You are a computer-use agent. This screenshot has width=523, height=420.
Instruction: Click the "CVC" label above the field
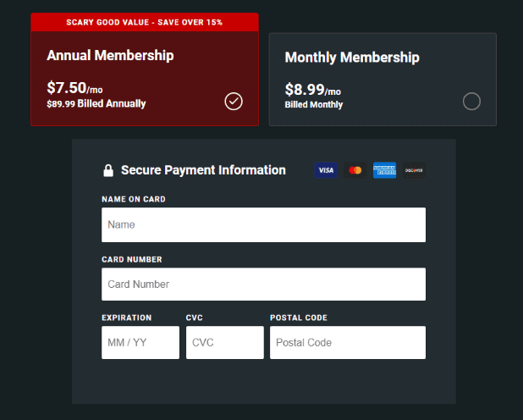194,318
